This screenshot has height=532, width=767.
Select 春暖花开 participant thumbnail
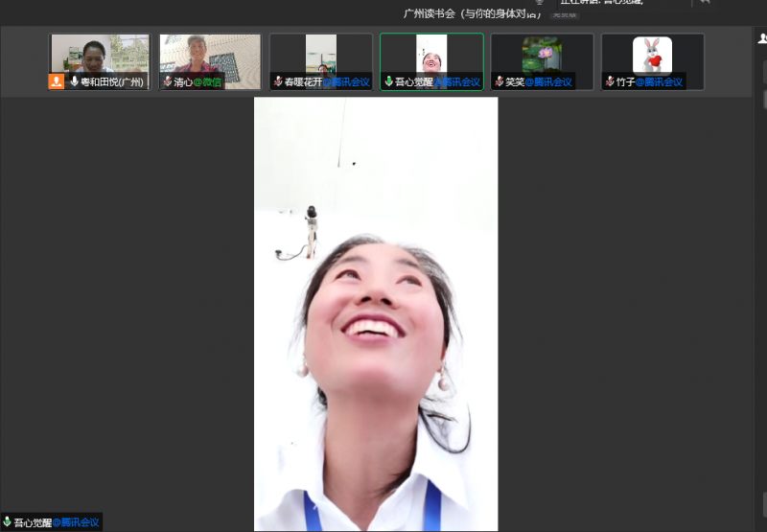tap(321, 55)
